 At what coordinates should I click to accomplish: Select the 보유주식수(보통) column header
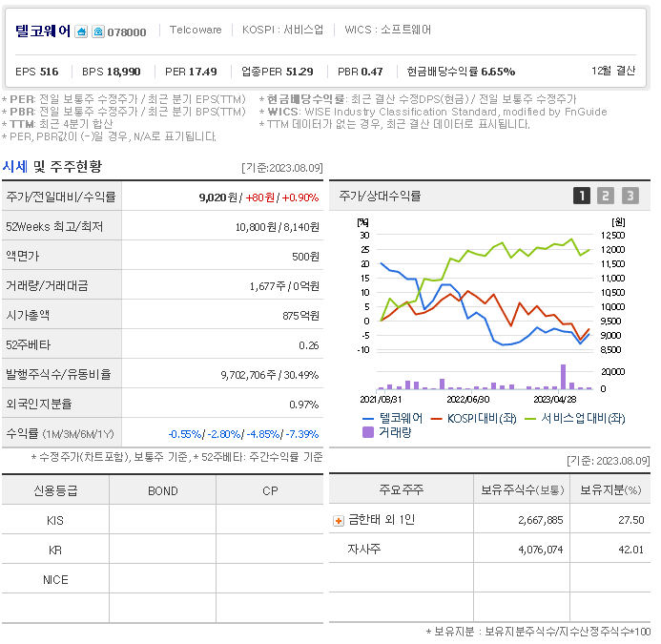[523, 489]
